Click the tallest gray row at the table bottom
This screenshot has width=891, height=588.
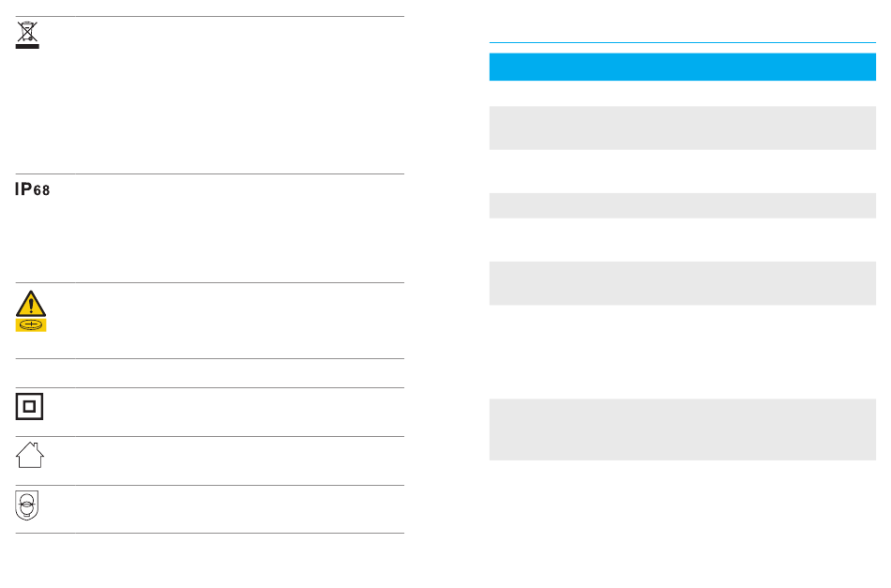[683, 430]
